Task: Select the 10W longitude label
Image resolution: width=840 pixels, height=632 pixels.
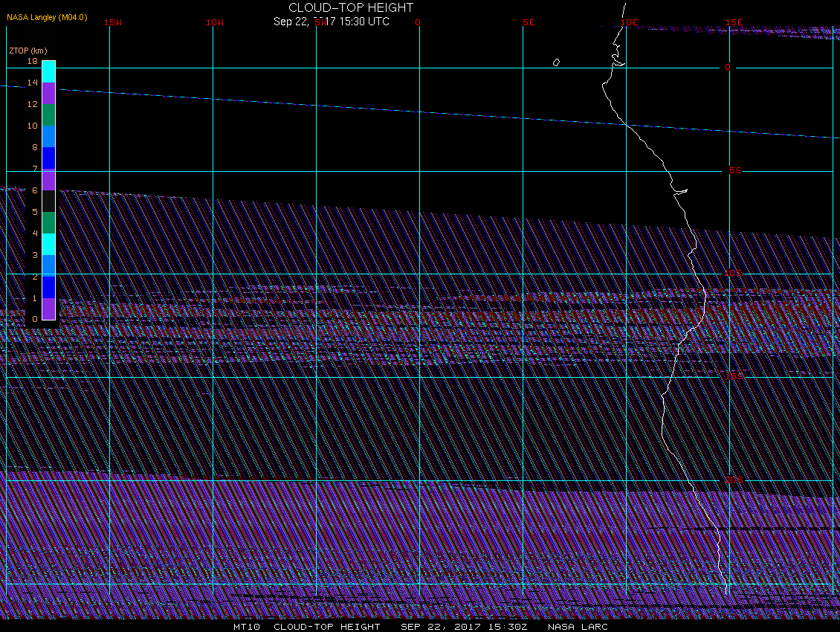Action: [x=215, y=22]
